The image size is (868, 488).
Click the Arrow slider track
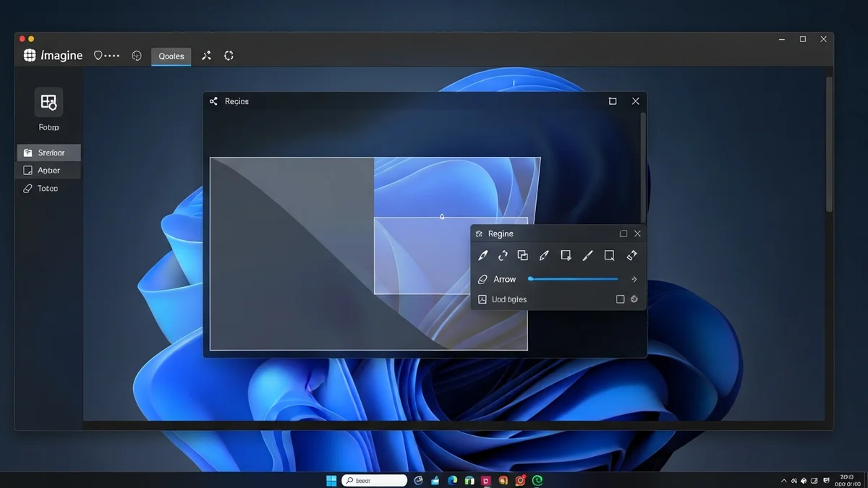573,279
